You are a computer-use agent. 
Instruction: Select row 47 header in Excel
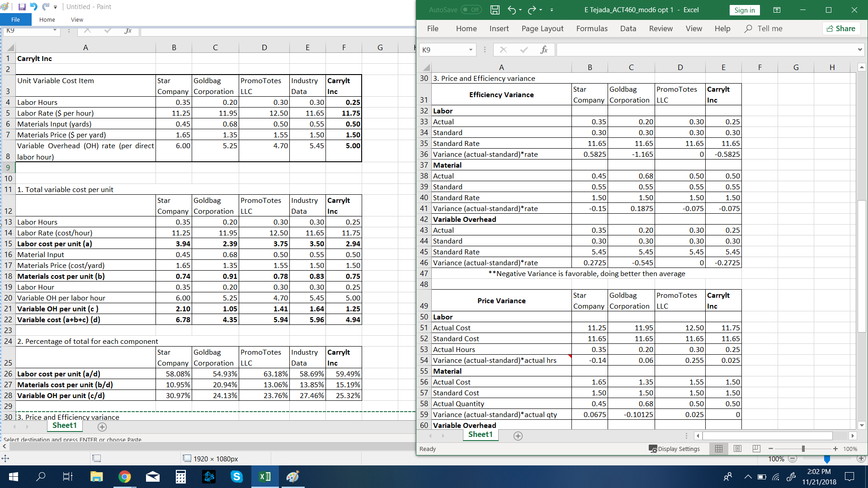coord(424,273)
